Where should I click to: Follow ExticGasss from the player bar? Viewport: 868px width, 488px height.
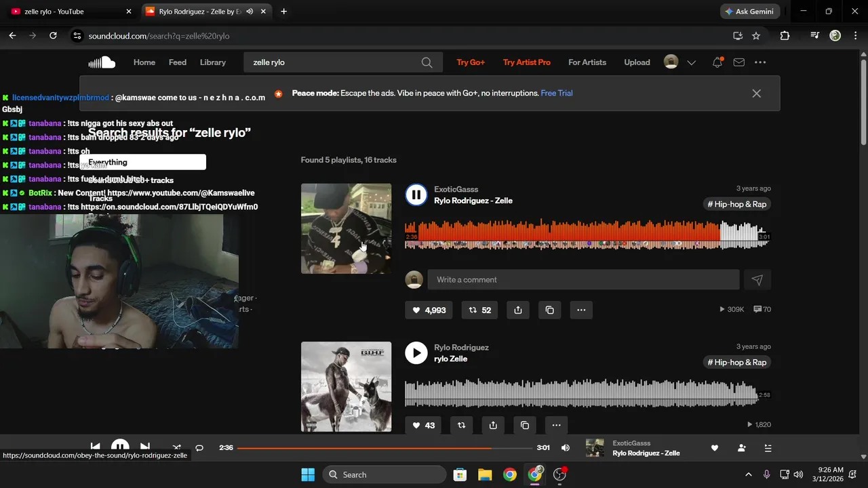[741, 448]
